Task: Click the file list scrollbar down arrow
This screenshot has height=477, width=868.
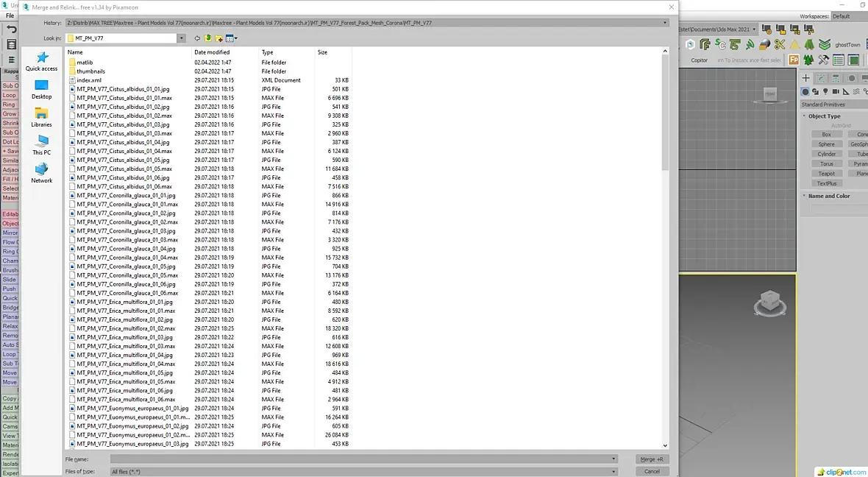Action: [x=665, y=445]
